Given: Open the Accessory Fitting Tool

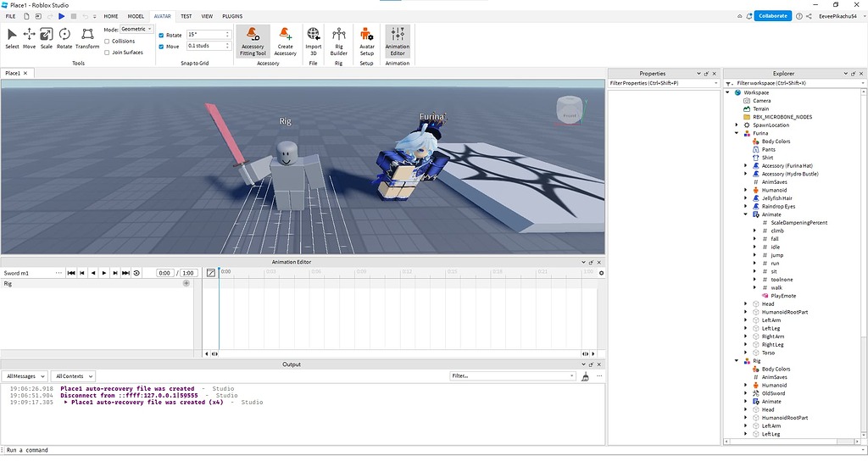Looking at the screenshot, I should coord(253,42).
